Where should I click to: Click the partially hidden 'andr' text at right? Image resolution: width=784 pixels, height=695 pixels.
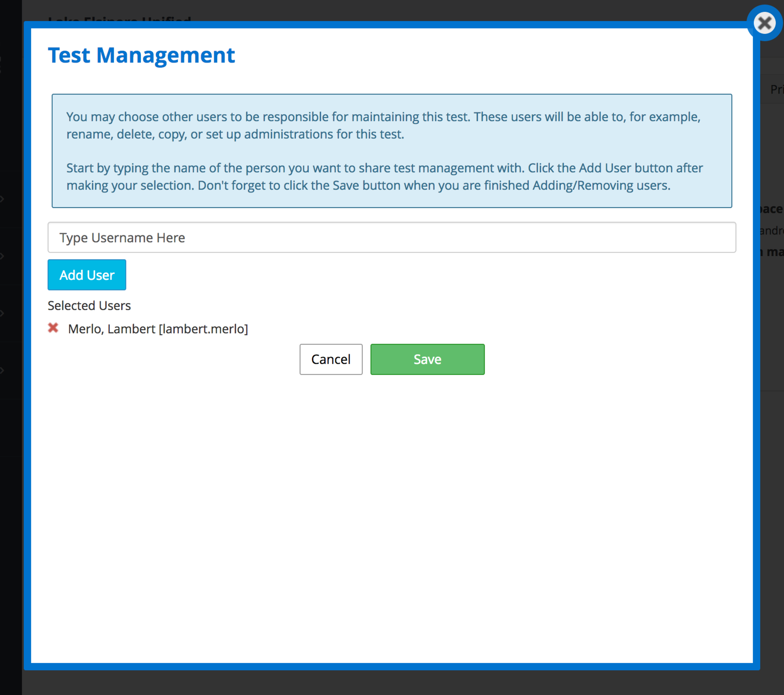pyautogui.click(x=772, y=230)
